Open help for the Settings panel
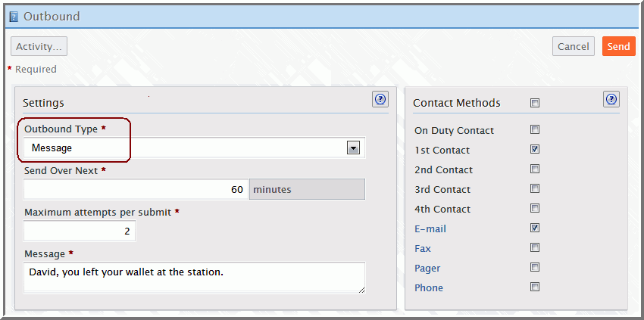Image resolution: width=644 pixels, height=320 pixels. [380, 99]
